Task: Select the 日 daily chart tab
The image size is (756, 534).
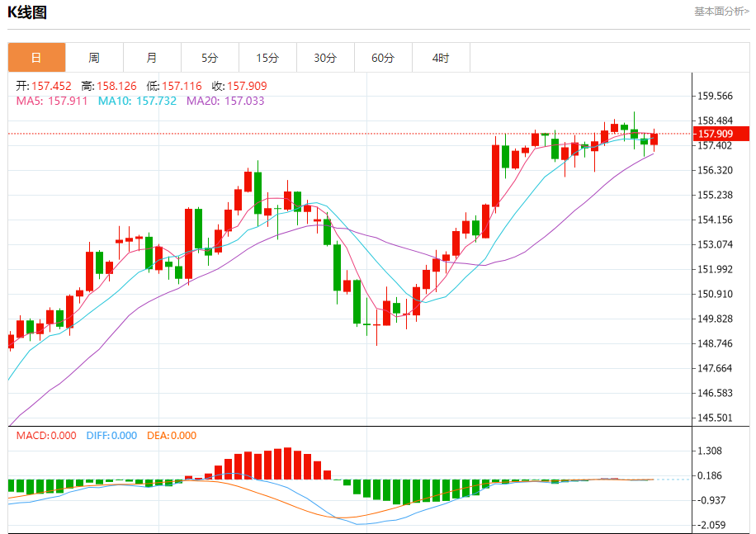Action: (x=36, y=58)
